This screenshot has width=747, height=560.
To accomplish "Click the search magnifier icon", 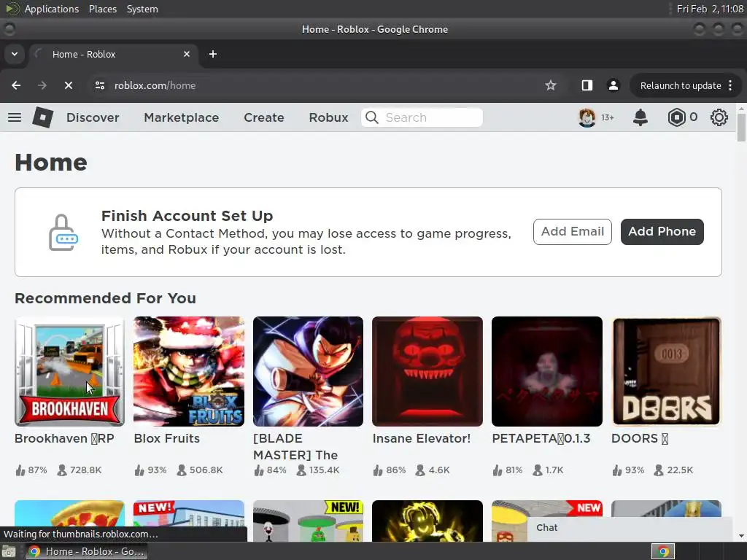I will point(371,117).
